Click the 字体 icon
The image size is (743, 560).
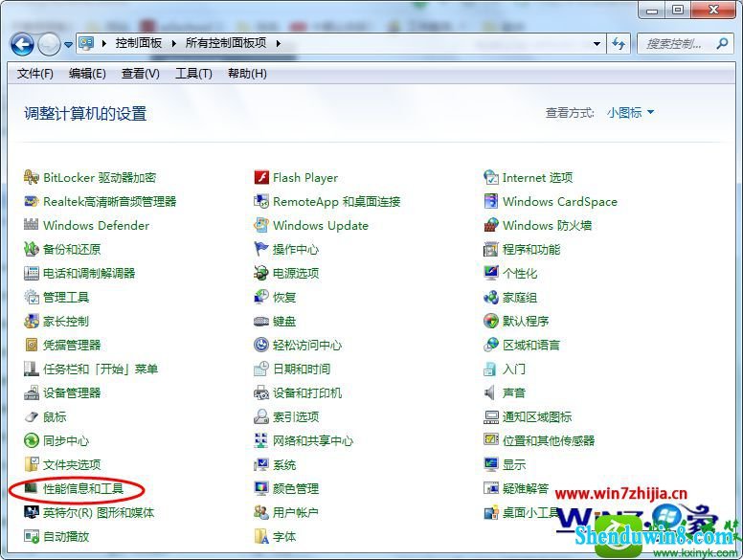261,536
